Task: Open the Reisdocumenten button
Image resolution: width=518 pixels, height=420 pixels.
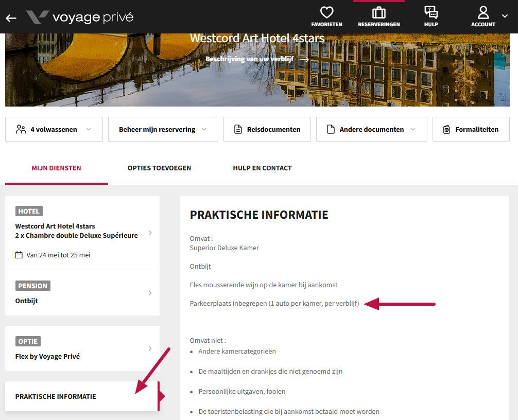Action: click(x=267, y=129)
